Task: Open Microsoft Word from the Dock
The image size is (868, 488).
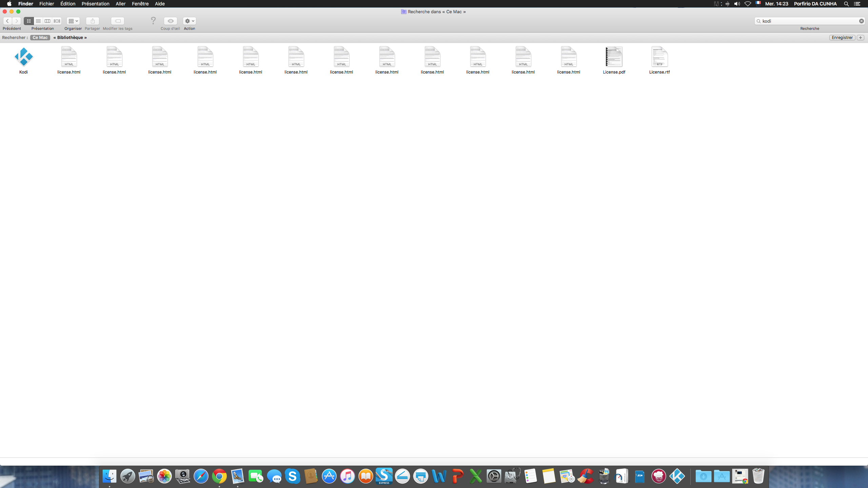Action: (439, 476)
